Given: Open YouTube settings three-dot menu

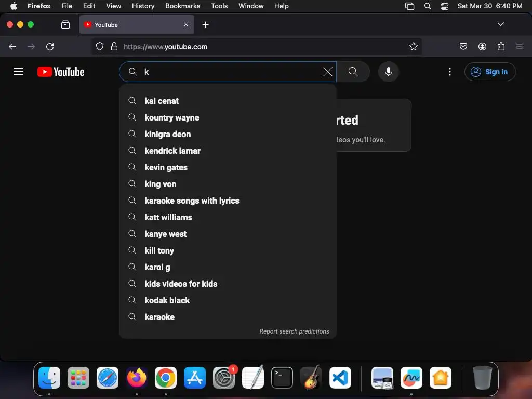Looking at the screenshot, I should (450, 72).
